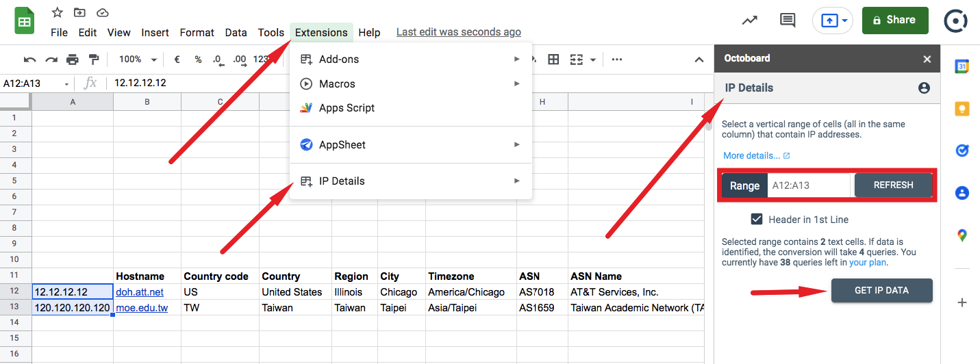This screenshot has width=980, height=364.
Task: Format as percent
Action: click(198, 60)
